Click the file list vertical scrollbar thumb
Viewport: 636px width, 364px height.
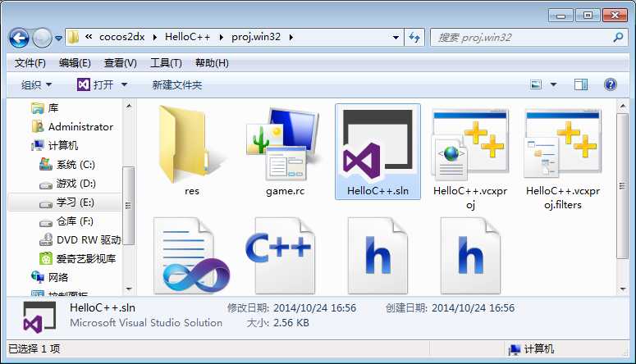point(622,185)
